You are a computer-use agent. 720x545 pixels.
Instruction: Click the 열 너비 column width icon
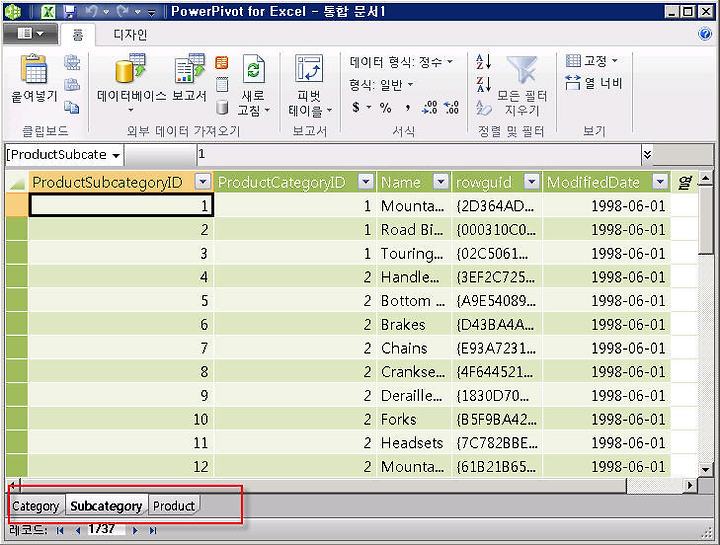(x=573, y=83)
